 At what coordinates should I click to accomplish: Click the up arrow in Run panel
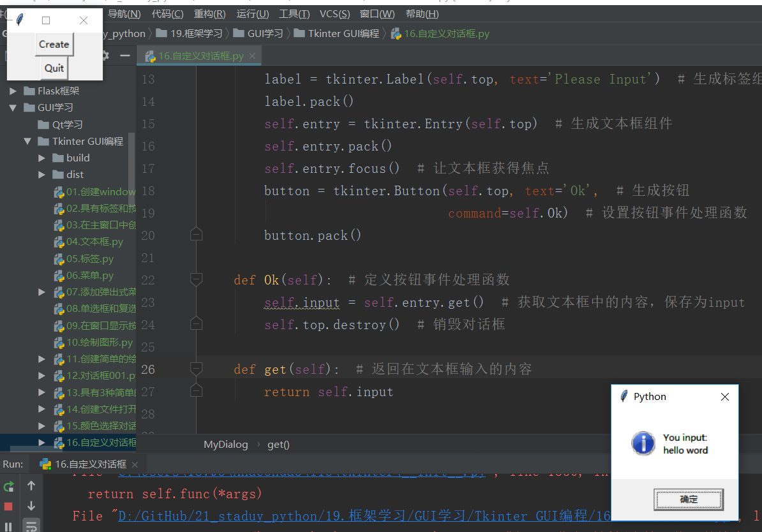coord(31,485)
